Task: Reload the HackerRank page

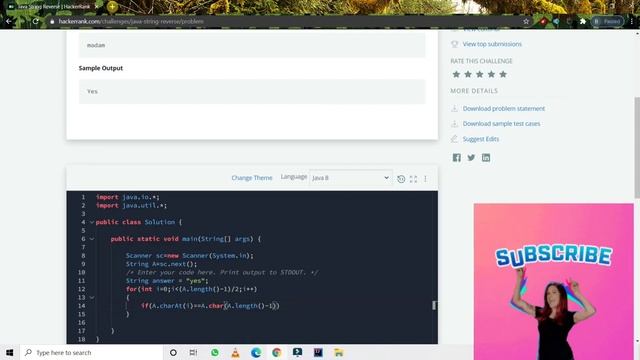Action: [x=36, y=21]
